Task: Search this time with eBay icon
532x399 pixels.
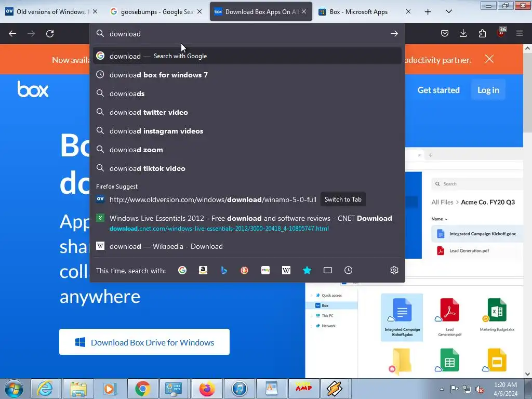Action: [x=265, y=270]
